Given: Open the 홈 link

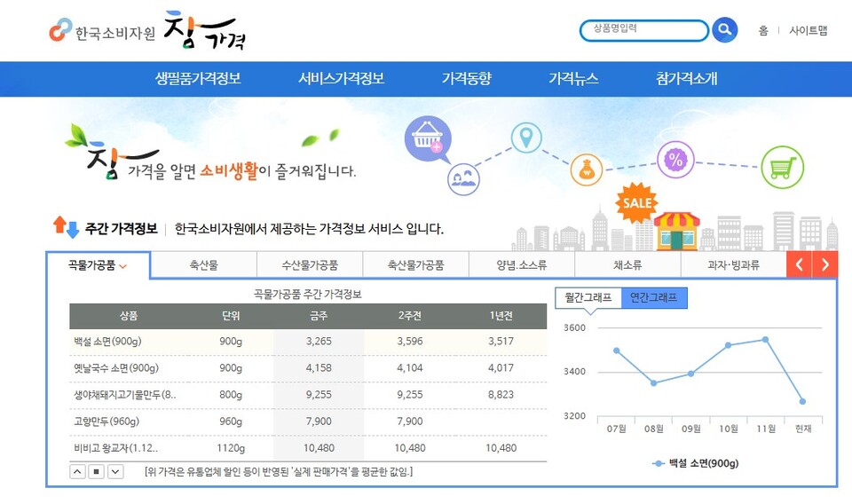Looking at the screenshot, I should 763,30.
